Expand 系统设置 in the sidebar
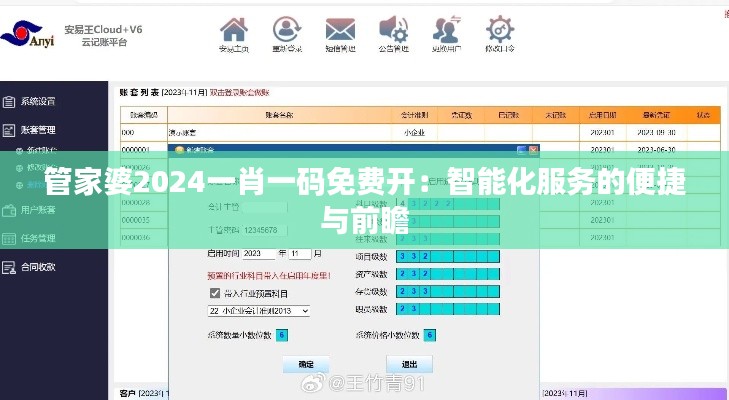This screenshot has width=729, height=400. (x=38, y=101)
